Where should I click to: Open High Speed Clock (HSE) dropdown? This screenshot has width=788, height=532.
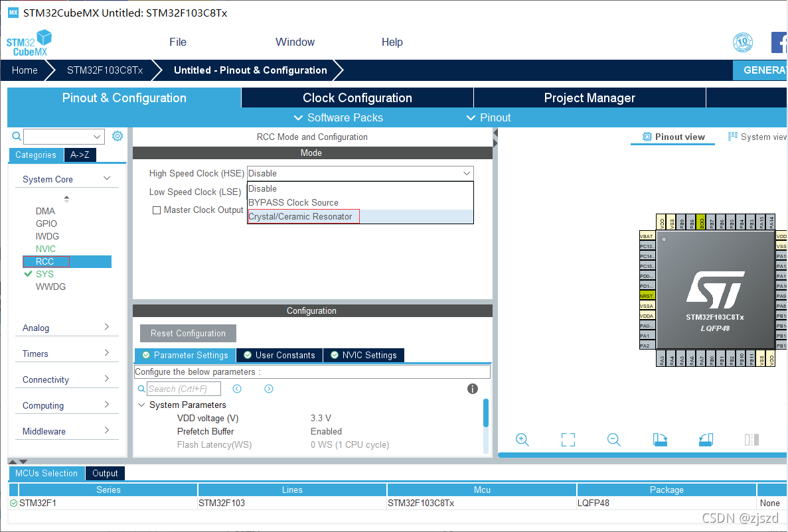point(360,173)
